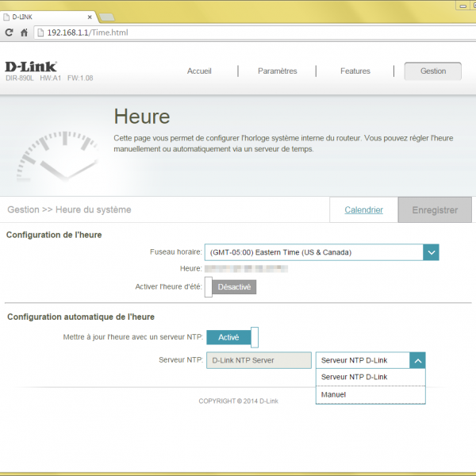Open the Features menu
Image resolution: width=476 pixels, height=476 pixels.
tap(355, 71)
